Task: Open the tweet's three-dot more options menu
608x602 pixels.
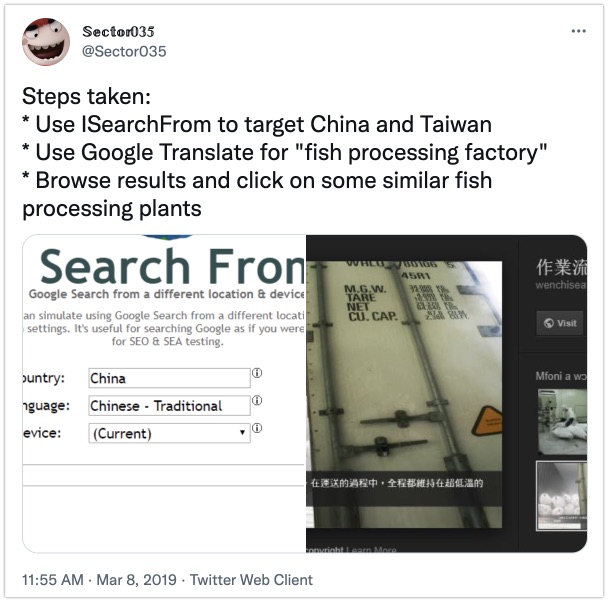Action: (578, 31)
